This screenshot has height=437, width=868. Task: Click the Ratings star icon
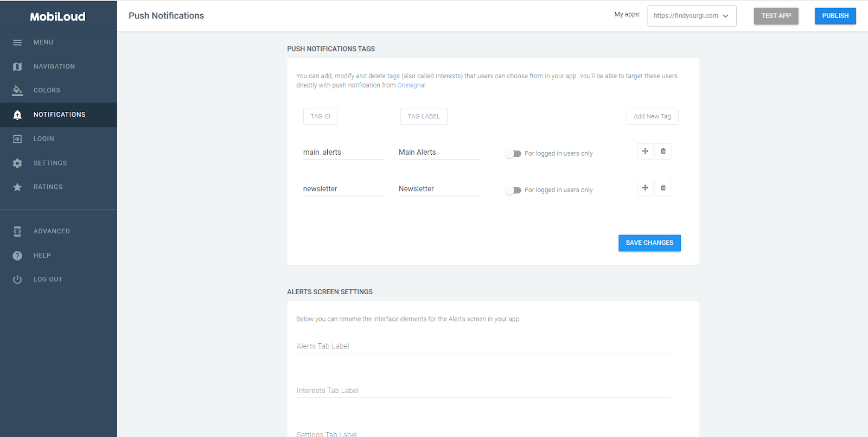tap(17, 187)
